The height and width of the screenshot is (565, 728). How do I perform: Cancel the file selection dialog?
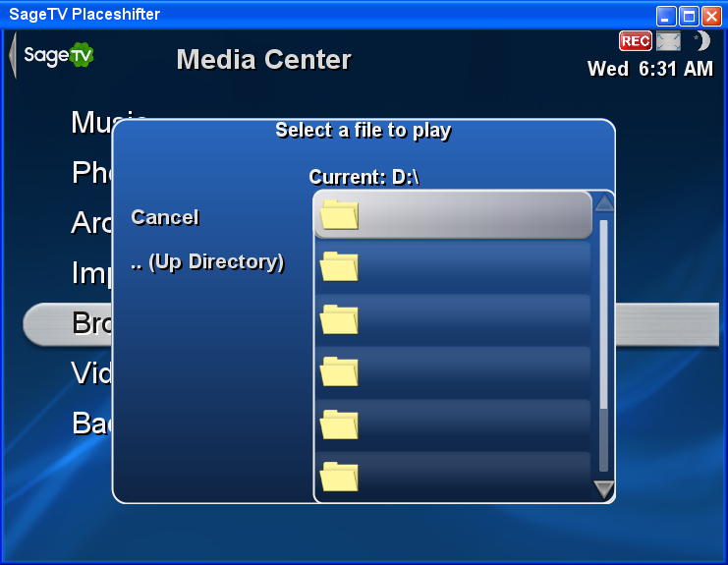165,217
